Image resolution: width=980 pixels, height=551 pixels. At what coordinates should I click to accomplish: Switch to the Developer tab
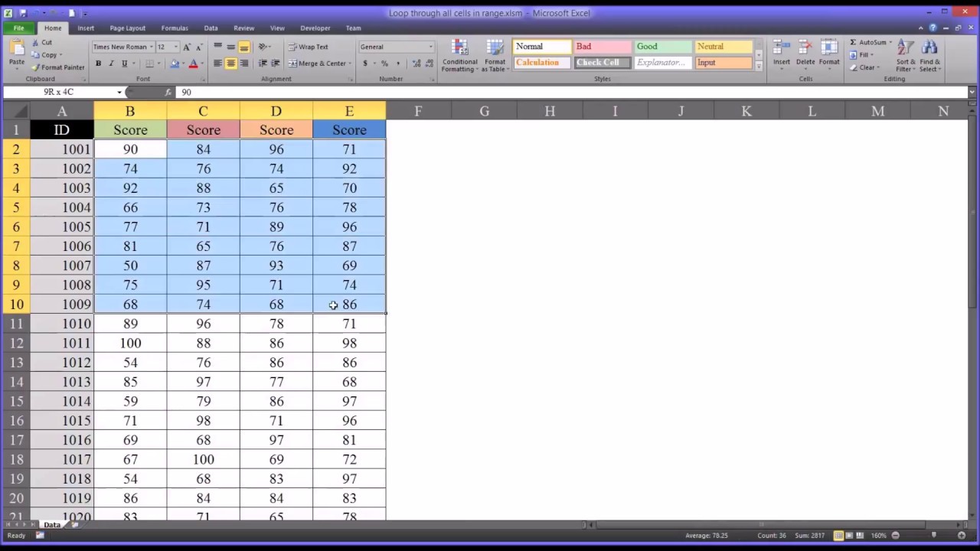(315, 28)
